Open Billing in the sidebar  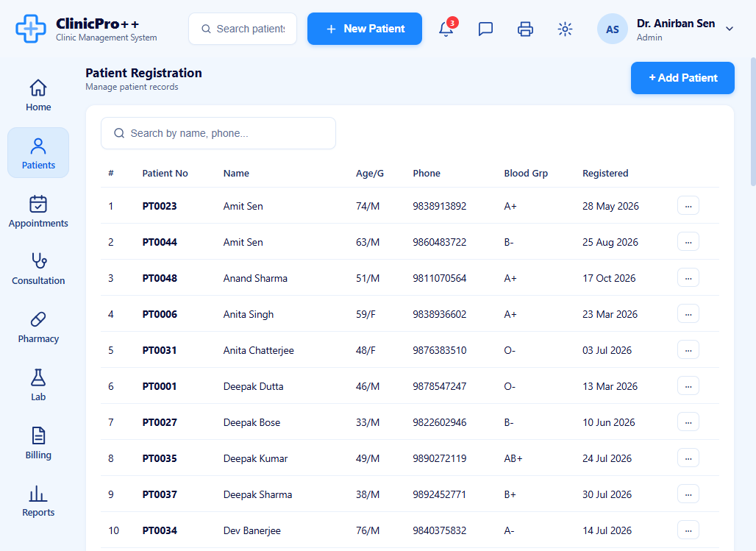coord(38,442)
